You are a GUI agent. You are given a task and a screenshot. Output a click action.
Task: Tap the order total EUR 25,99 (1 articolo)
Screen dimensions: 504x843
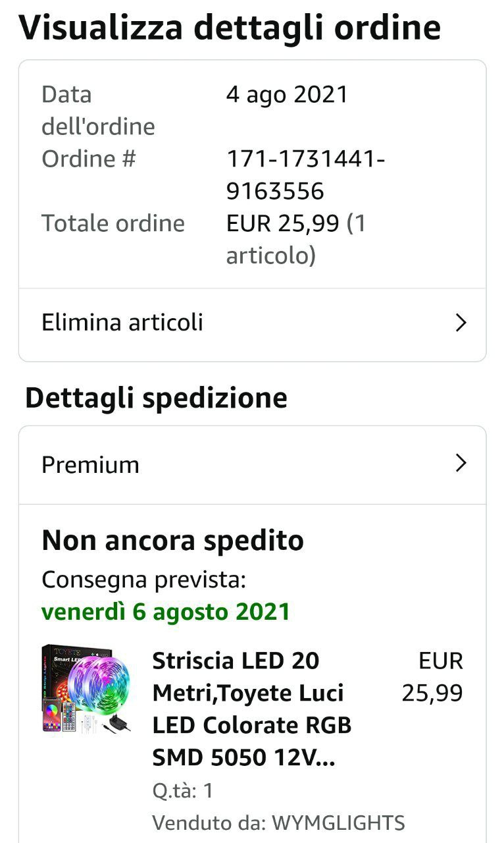296,239
